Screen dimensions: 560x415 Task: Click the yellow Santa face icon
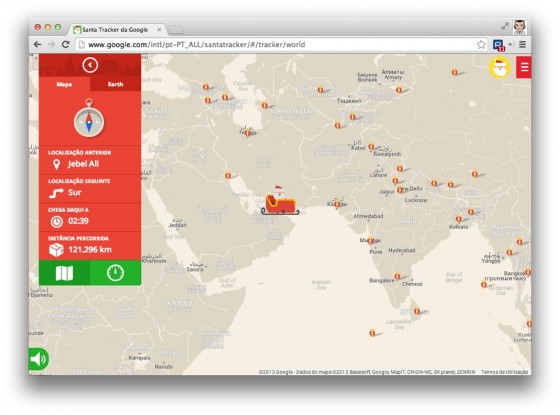[500, 67]
